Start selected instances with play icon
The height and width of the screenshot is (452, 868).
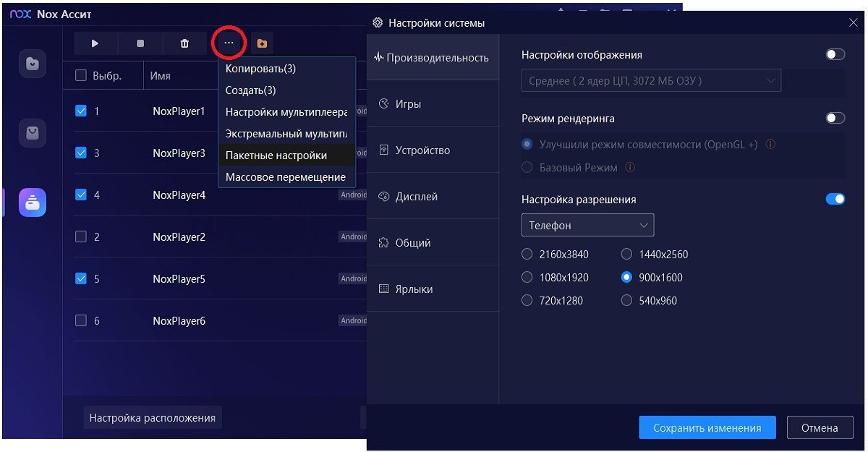[95, 43]
